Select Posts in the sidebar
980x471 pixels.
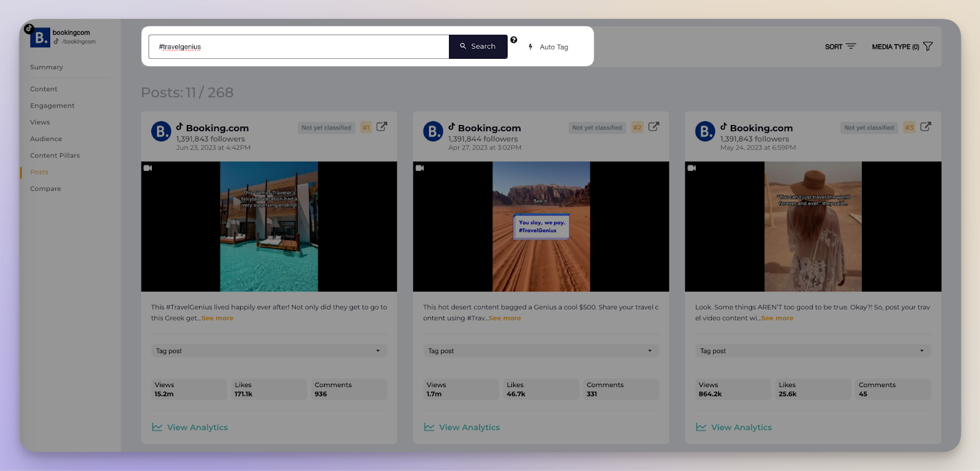(x=39, y=172)
